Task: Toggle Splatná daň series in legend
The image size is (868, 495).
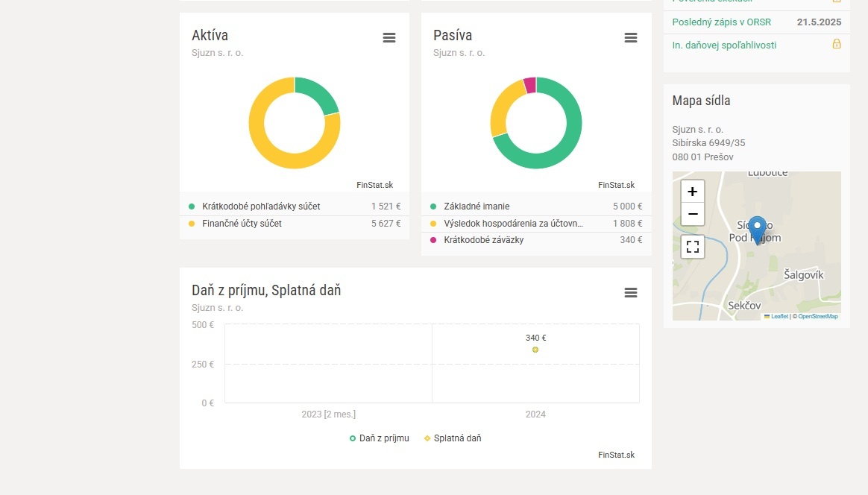Action: tap(453, 438)
